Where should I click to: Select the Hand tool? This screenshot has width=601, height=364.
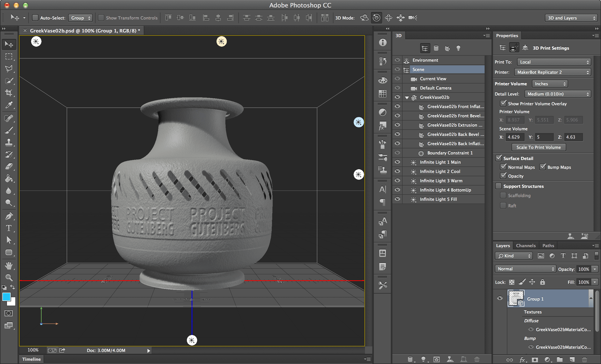point(9,265)
